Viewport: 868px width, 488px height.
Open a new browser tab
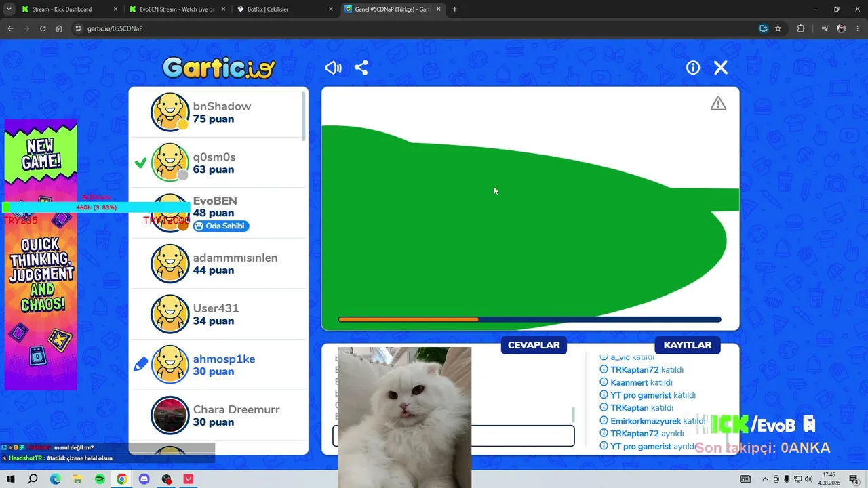click(x=454, y=9)
